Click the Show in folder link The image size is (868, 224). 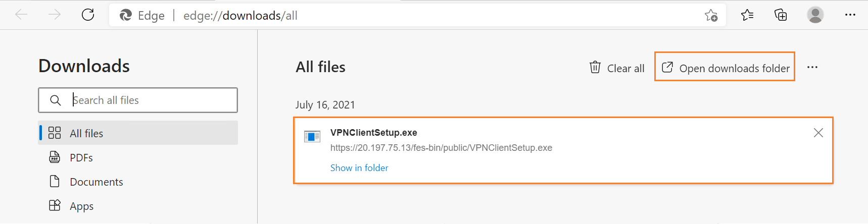coord(359,168)
